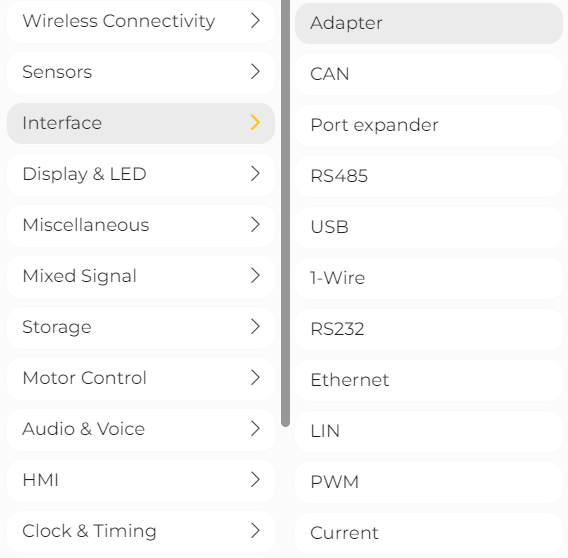Select the Ethernet interface option
The height and width of the screenshot is (558, 568).
[x=429, y=380]
